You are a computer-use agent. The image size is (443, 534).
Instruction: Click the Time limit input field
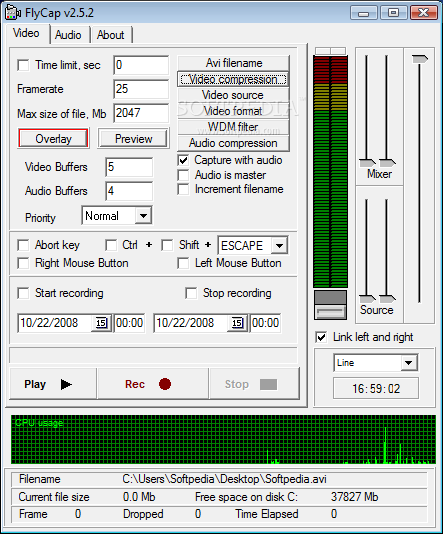coord(141,65)
